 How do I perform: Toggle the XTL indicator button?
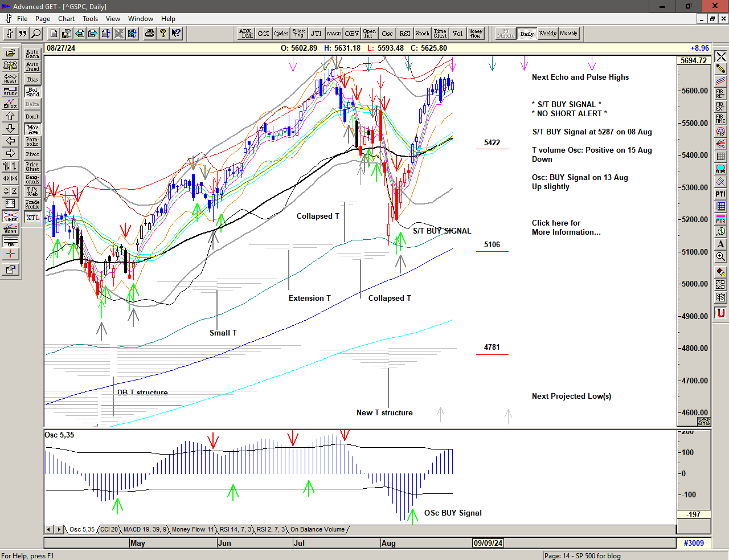point(32,218)
